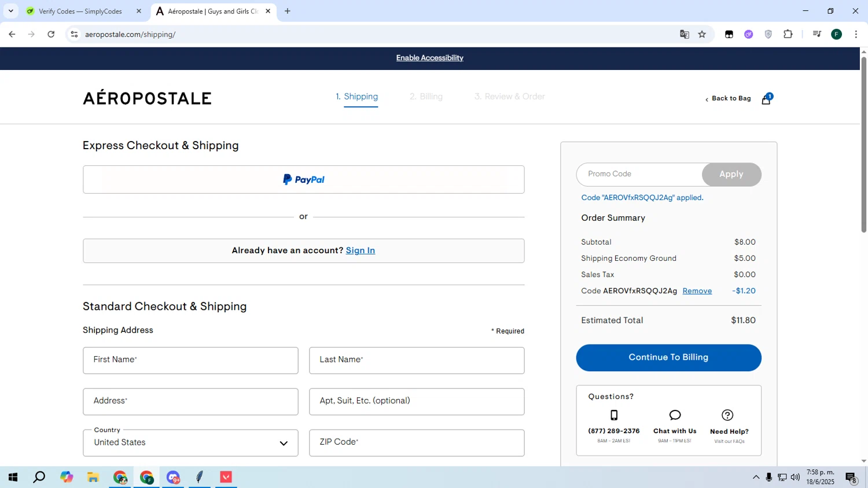Close the Aéropostale tab
This screenshot has height=488, width=868.
(x=268, y=11)
